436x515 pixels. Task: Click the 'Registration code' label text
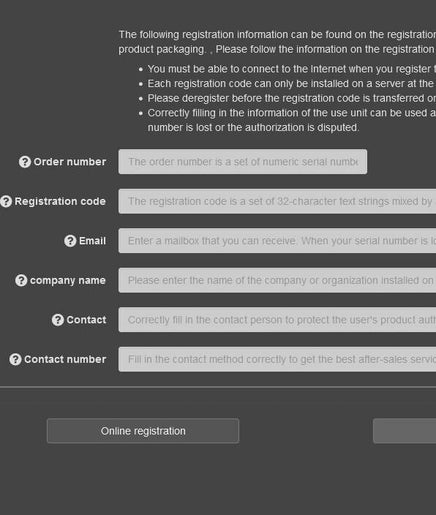click(x=60, y=201)
